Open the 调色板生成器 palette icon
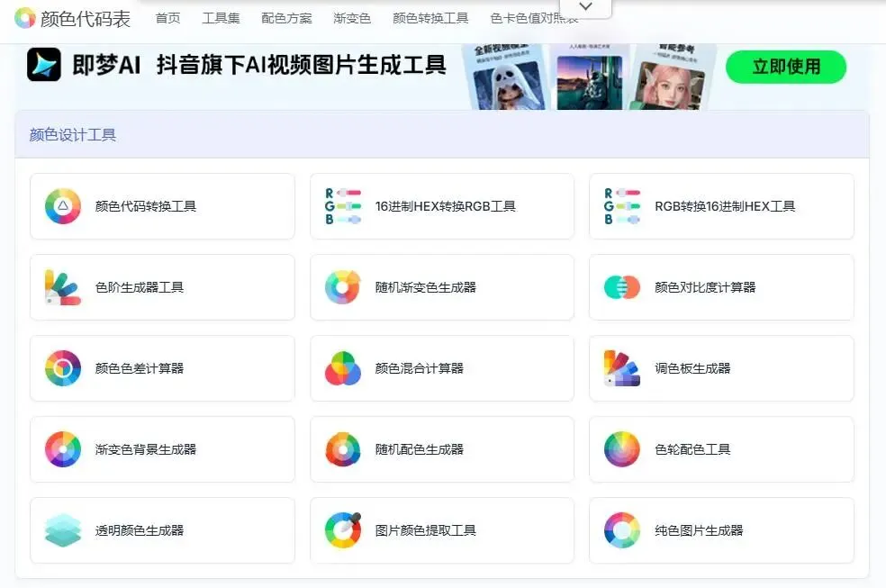The image size is (886, 588). [621, 367]
